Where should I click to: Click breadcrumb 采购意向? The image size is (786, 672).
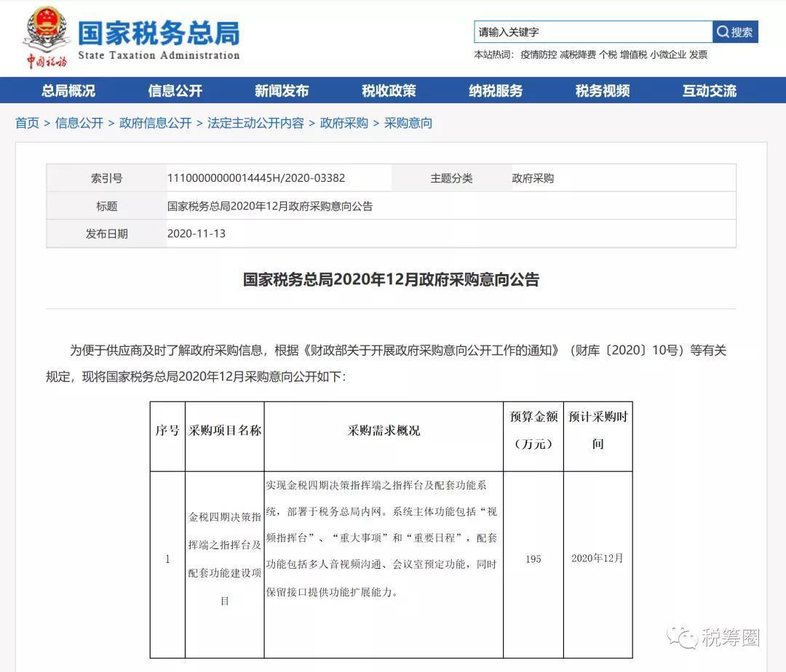click(408, 123)
